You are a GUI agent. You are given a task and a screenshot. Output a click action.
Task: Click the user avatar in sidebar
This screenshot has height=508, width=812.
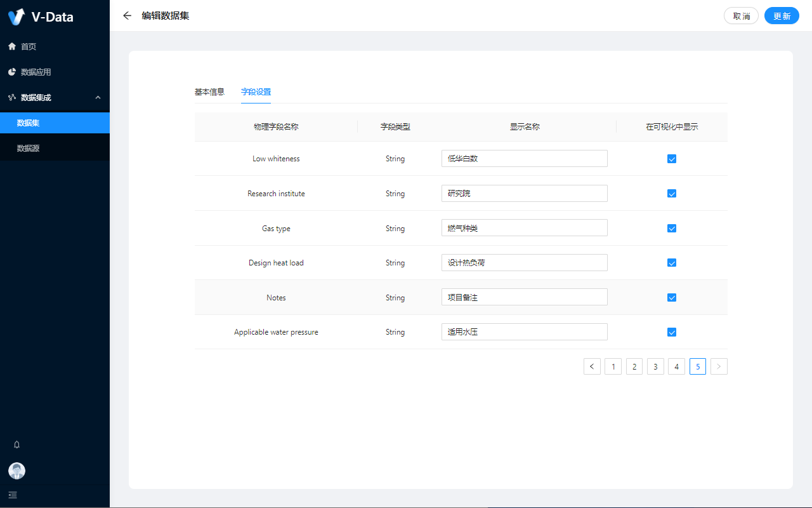pos(17,471)
